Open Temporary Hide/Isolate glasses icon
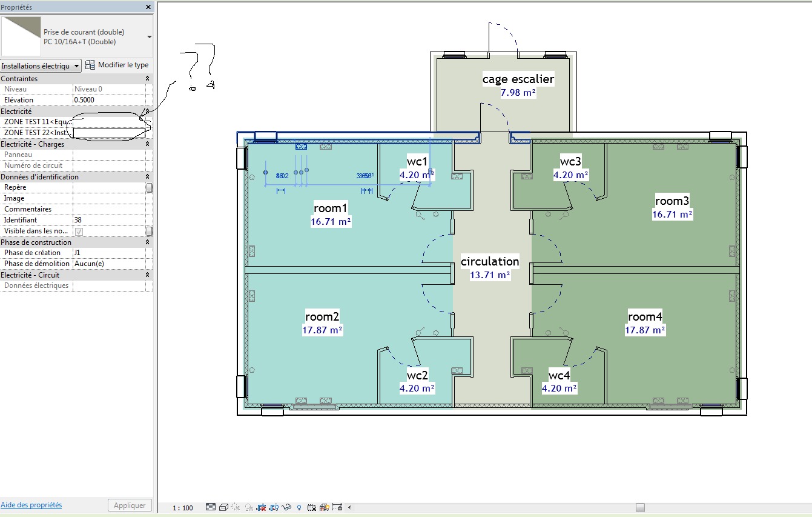Viewport: 812px width, 517px height. click(x=286, y=507)
